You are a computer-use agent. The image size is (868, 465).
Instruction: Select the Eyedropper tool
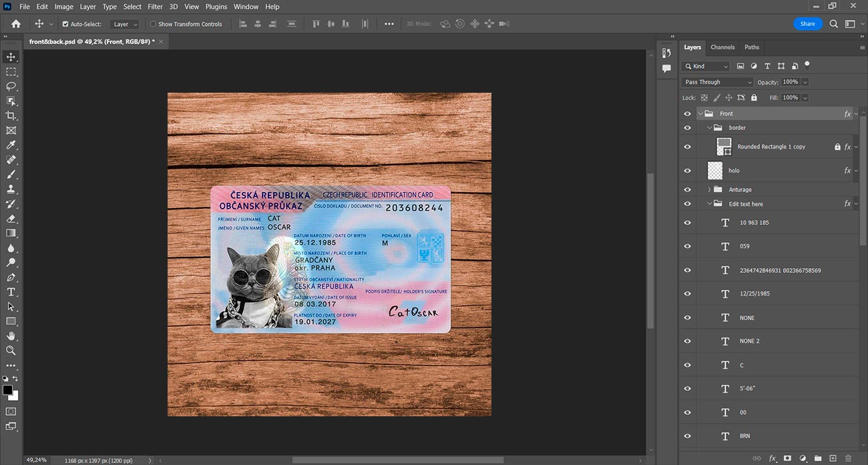click(x=11, y=145)
